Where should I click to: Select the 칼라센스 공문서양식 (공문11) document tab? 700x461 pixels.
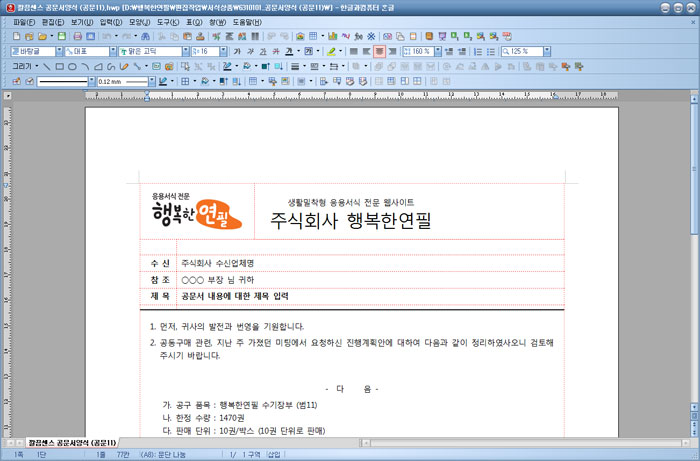coord(72,443)
